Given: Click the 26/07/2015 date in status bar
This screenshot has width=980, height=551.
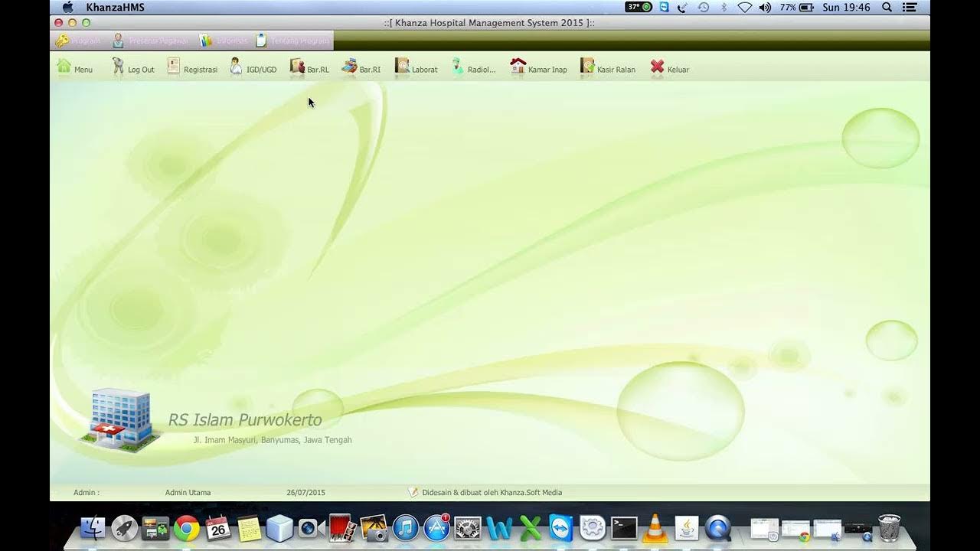Looking at the screenshot, I should click(305, 493).
